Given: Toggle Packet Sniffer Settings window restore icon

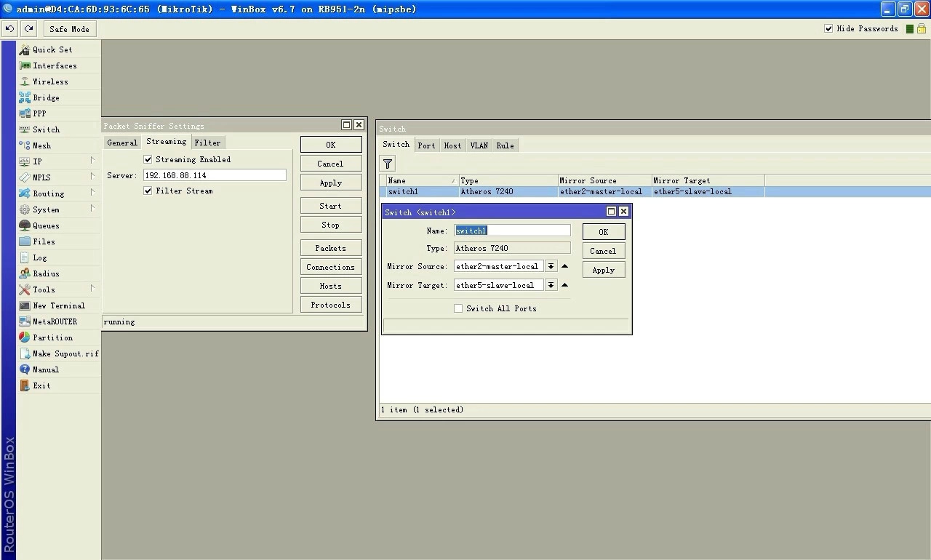Looking at the screenshot, I should pos(347,125).
